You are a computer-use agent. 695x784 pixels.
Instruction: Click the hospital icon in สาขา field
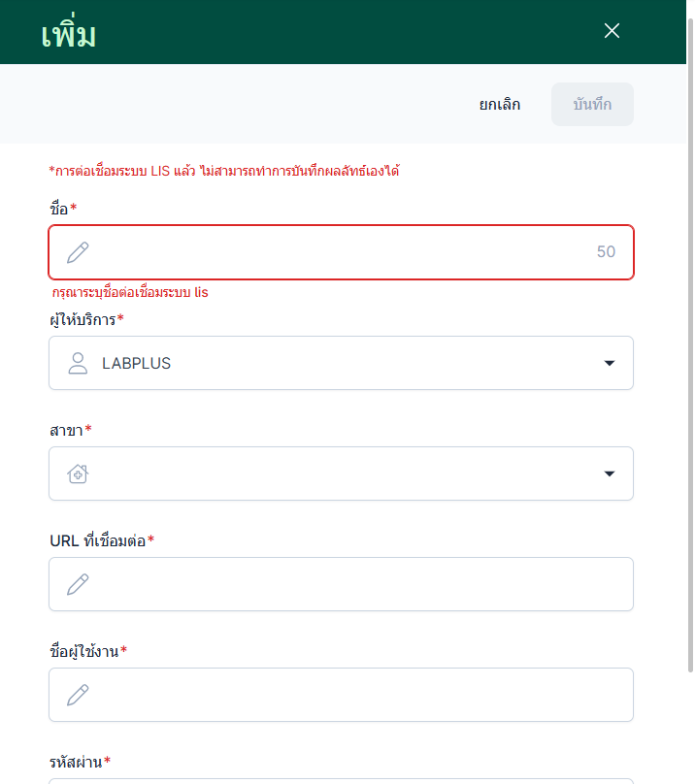[78, 474]
